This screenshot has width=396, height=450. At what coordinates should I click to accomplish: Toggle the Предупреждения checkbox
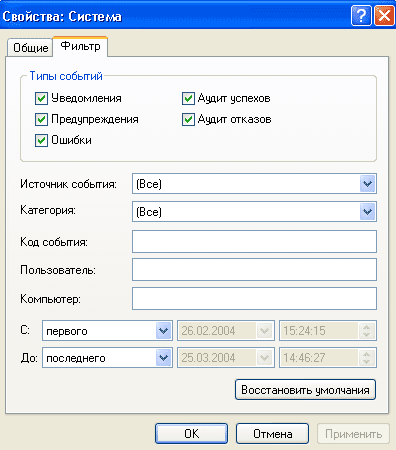pos(41,120)
